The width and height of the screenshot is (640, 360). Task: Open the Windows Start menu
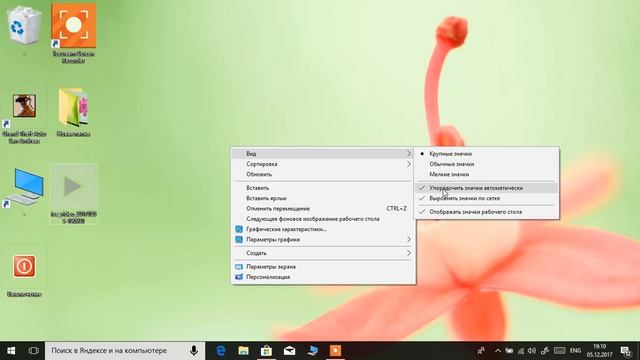[x=11, y=351]
